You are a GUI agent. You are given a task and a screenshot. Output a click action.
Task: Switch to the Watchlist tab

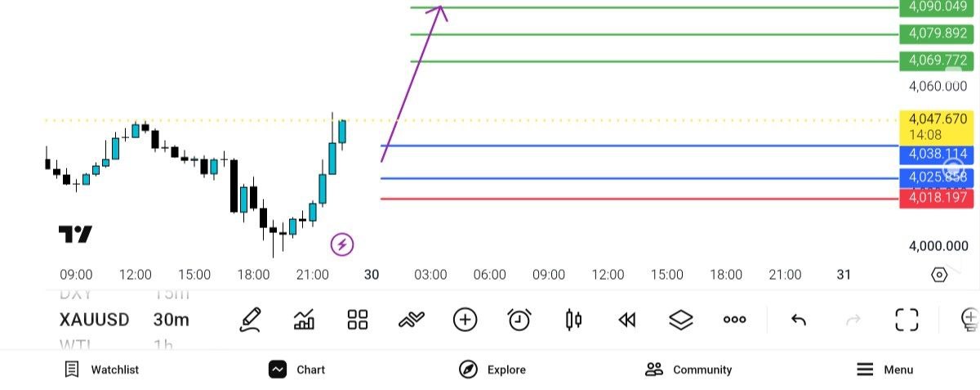(102, 370)
